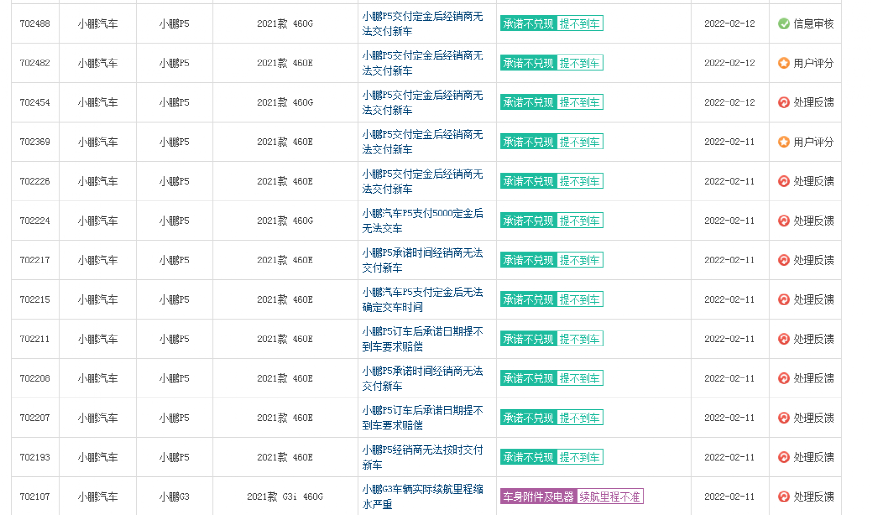
Task: Click date 2022-02-11 in row 702107
Action: [730, 497]
